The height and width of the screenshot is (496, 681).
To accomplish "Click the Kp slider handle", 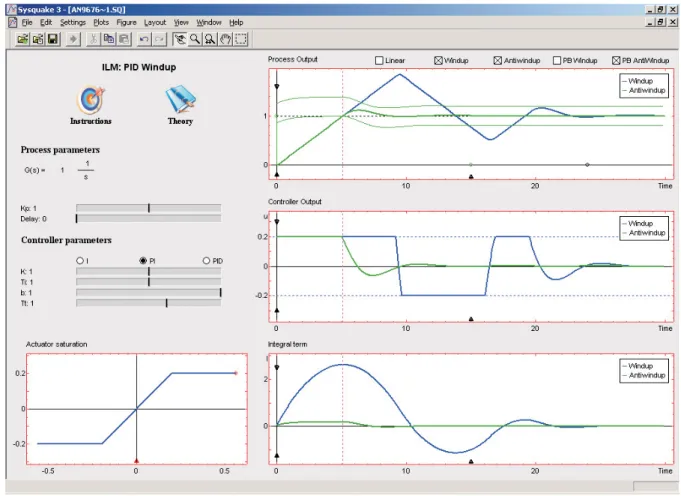I will click(x=149, y=208).
